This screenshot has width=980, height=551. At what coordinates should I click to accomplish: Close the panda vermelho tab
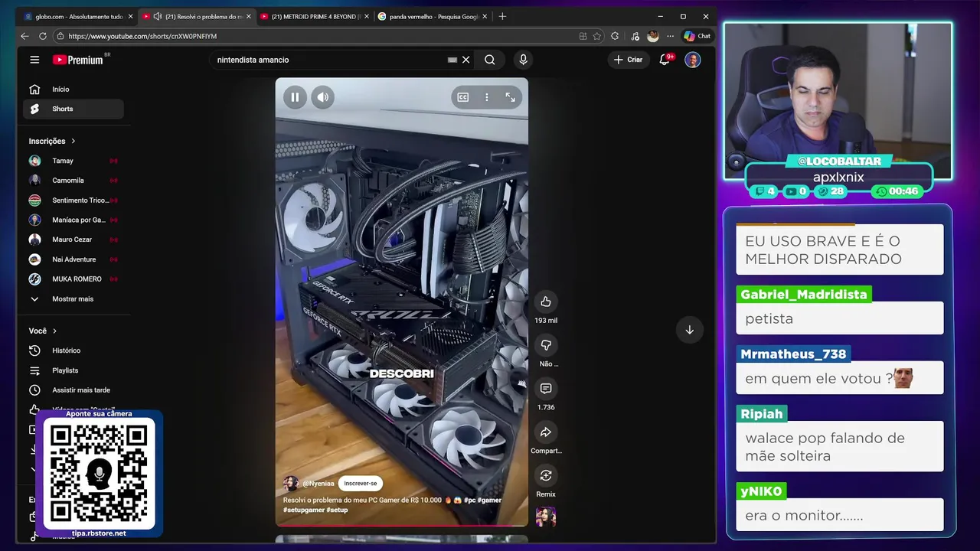point(485,16)
